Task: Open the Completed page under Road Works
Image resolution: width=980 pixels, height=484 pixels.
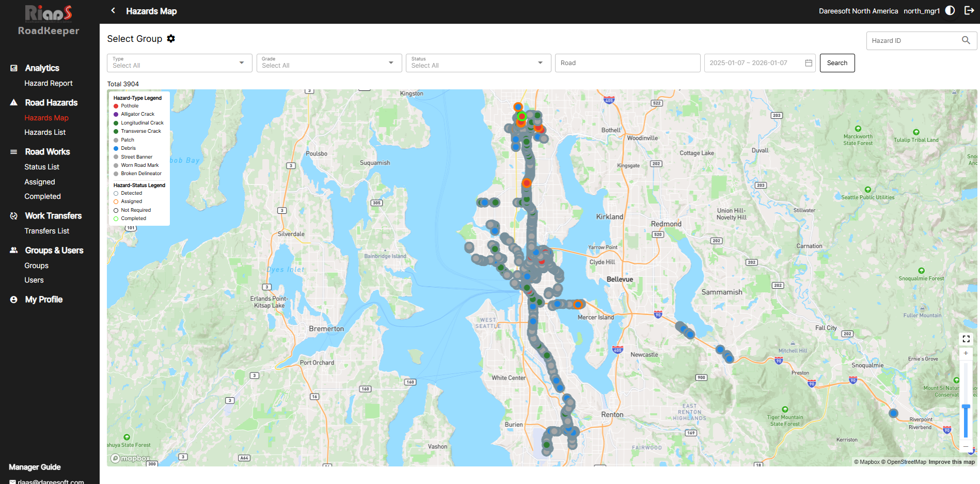Action: [42, 196]
